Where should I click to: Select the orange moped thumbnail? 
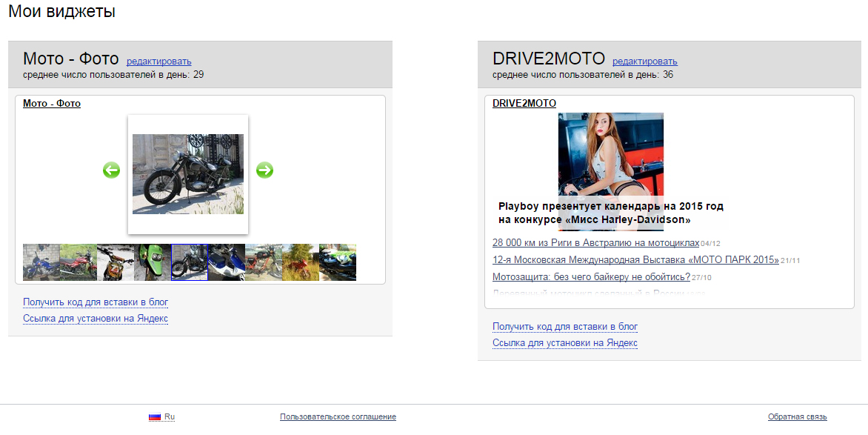[264, 262]
